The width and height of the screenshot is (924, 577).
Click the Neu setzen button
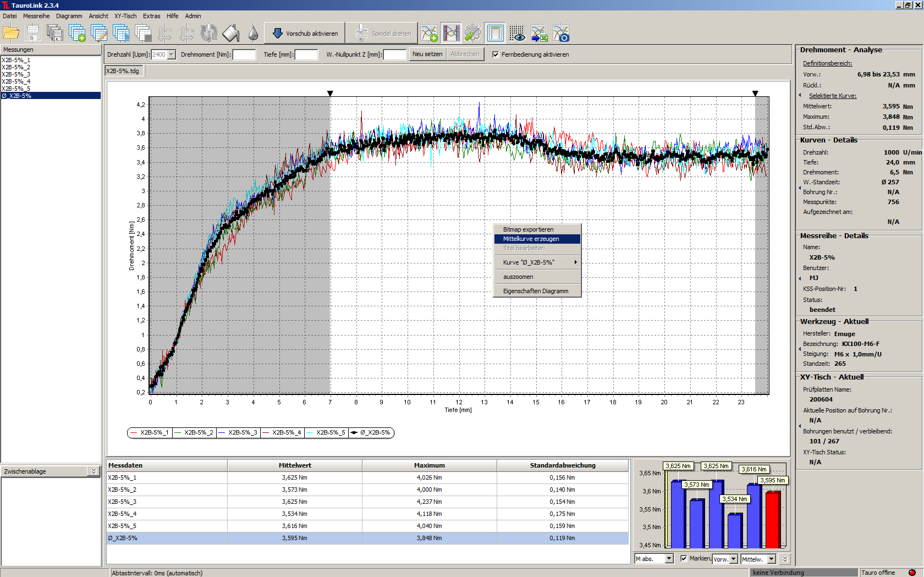click(427, 54)
